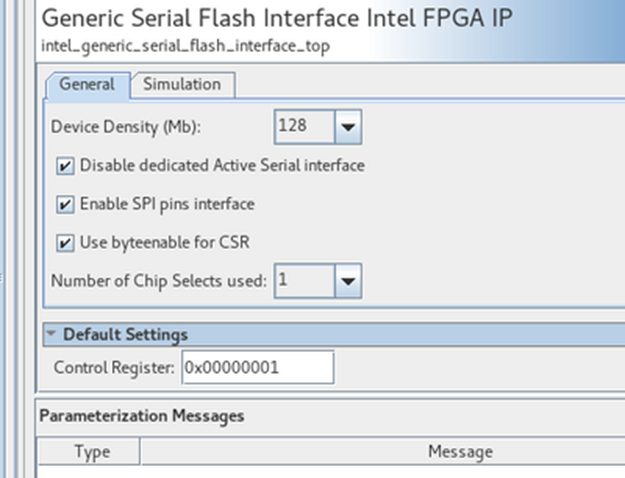Viewport: 625px width, 478px height.
Task: Uncheck Use byteenable for CSR
Action: [x=66, y=243]
